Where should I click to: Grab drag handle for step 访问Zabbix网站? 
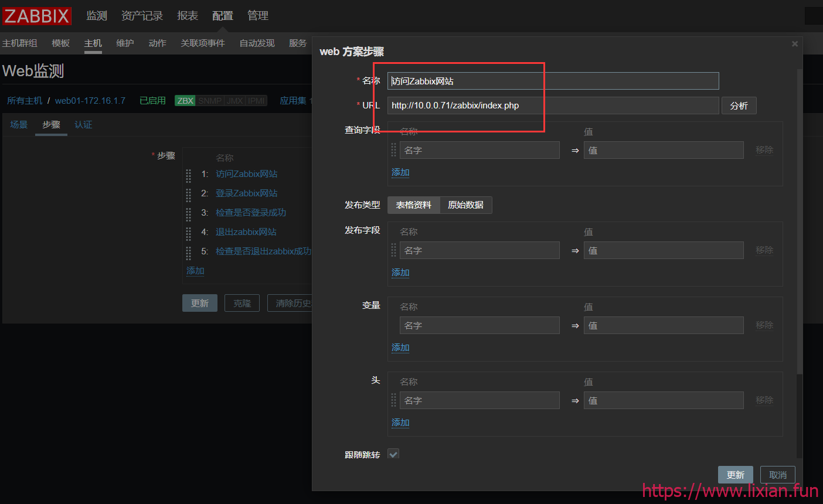188,175
